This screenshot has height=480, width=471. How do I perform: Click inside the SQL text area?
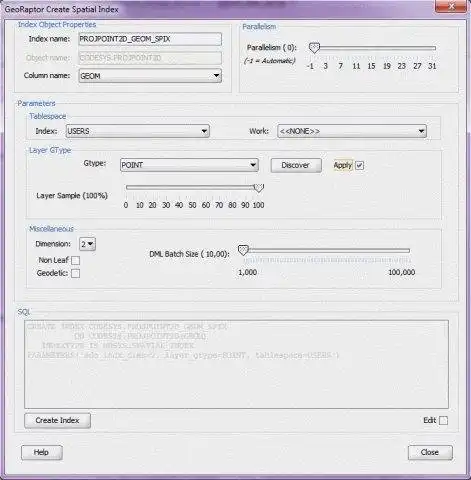(236, 364)
